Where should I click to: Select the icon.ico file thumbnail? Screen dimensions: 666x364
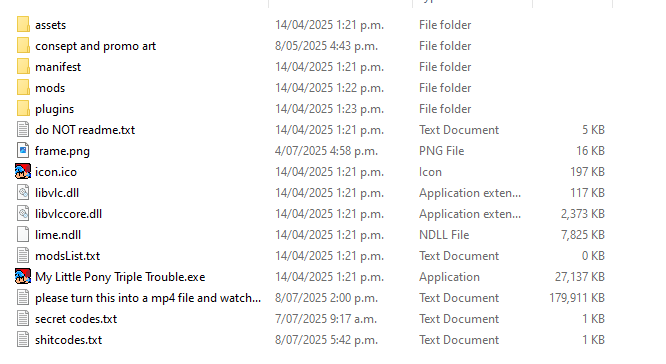(x=23, y=172)
